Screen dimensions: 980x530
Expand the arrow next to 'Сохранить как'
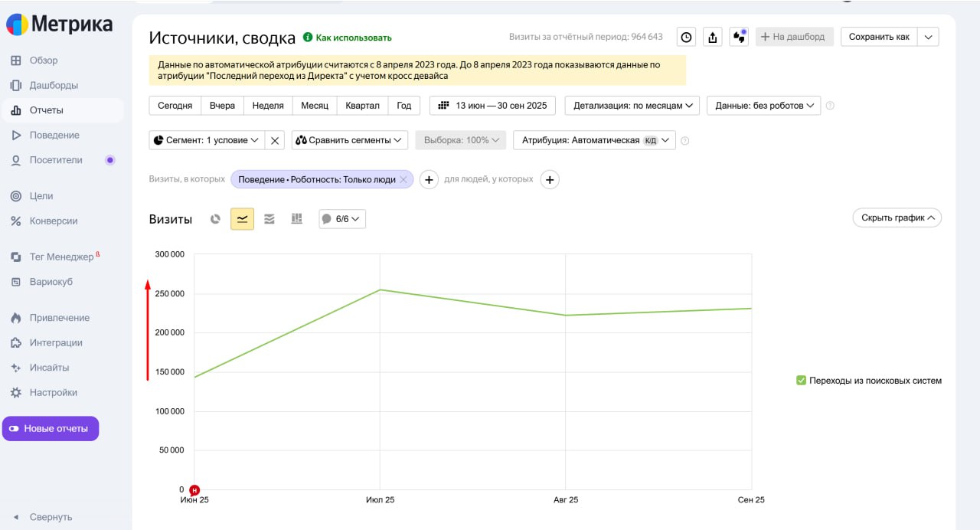tap(928, 37)
